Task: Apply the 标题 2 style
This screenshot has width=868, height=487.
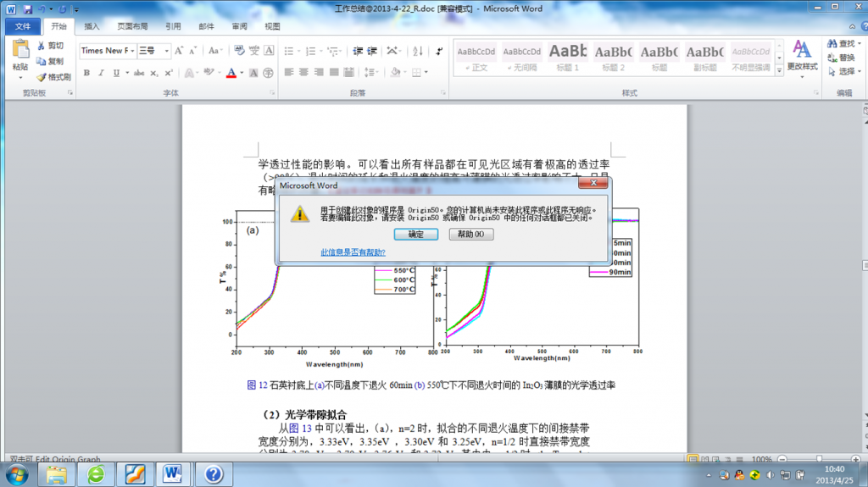Action: pos(614,57)
